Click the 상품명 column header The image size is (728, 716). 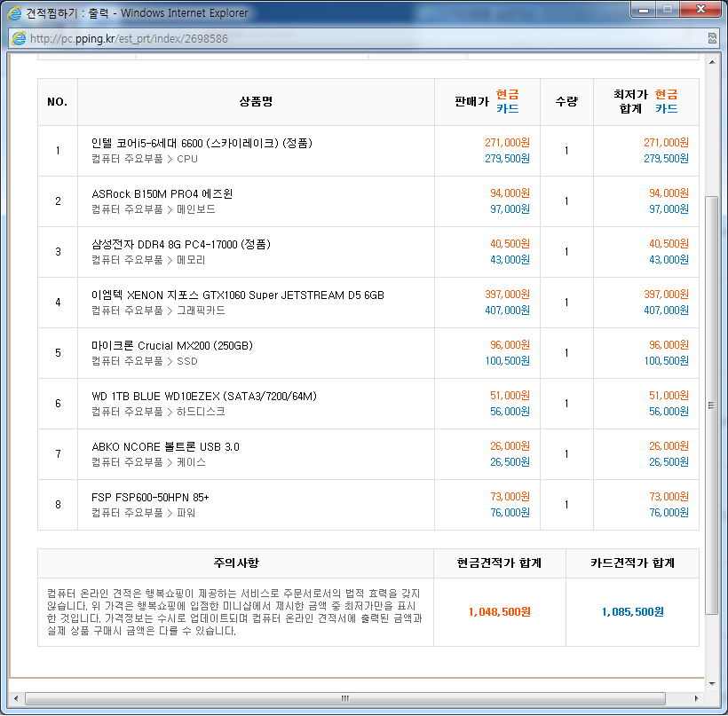tap(256, 102)
